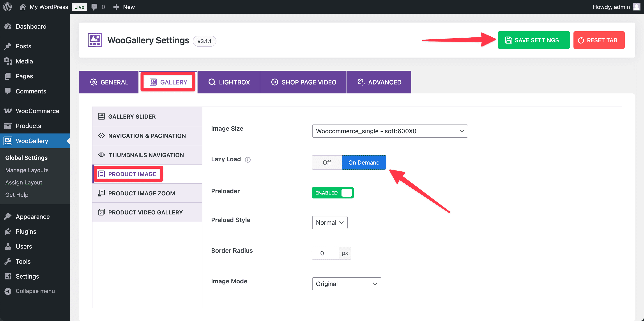
Task: Click the Lazy Load info icon
Action: 248,160
